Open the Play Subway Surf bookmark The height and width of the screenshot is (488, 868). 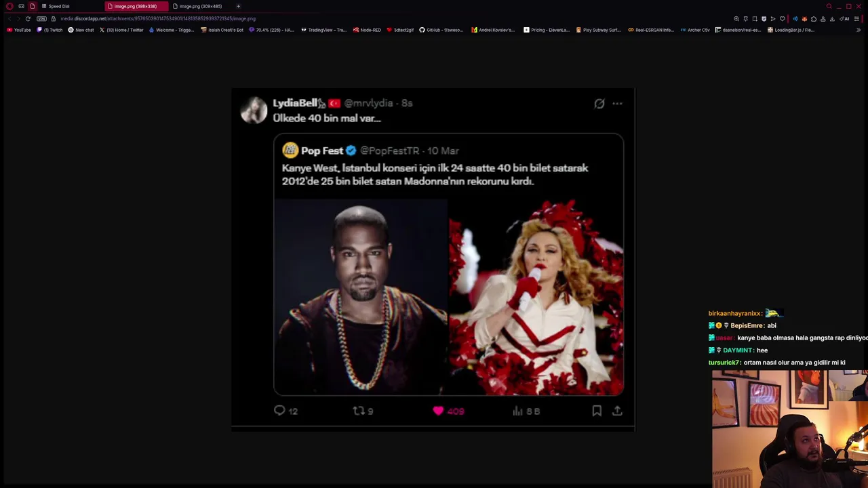(x=598, y=30)
